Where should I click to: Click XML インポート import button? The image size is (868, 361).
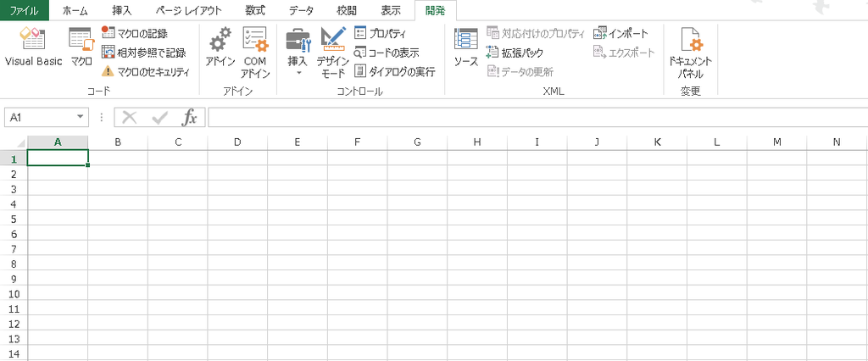620,34
